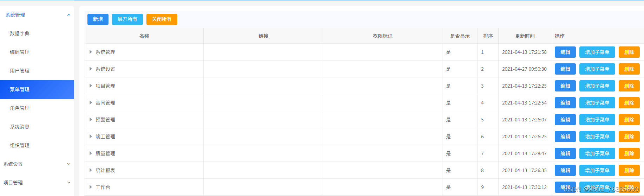The width and height of the screenshot is (644, 196).
Task: Click the orange 关闭所有 button
Action: pyautogui.click(x=162, y=19)
